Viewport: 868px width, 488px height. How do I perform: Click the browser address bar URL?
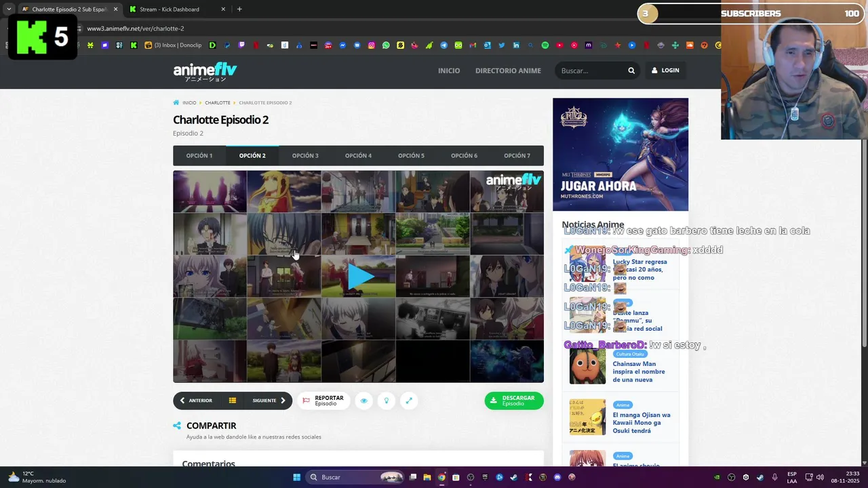(x=136, y=28)
